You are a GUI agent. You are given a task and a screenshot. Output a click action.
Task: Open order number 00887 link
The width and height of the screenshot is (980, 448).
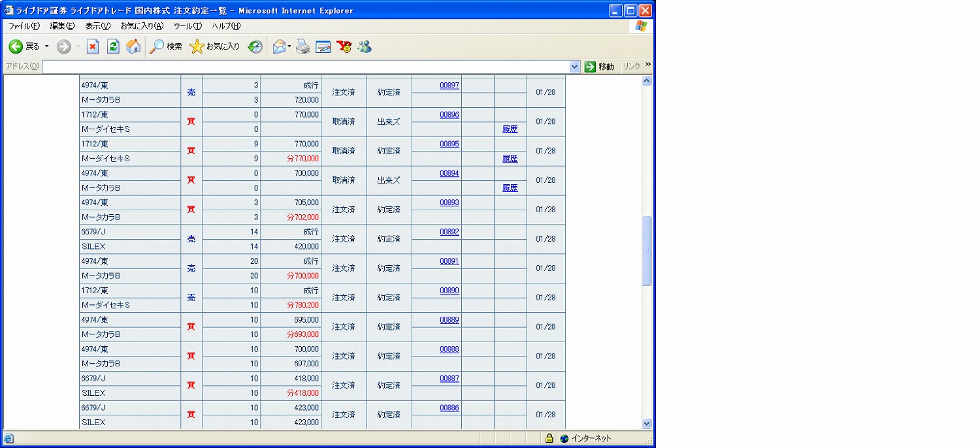(x=449, y=379)
